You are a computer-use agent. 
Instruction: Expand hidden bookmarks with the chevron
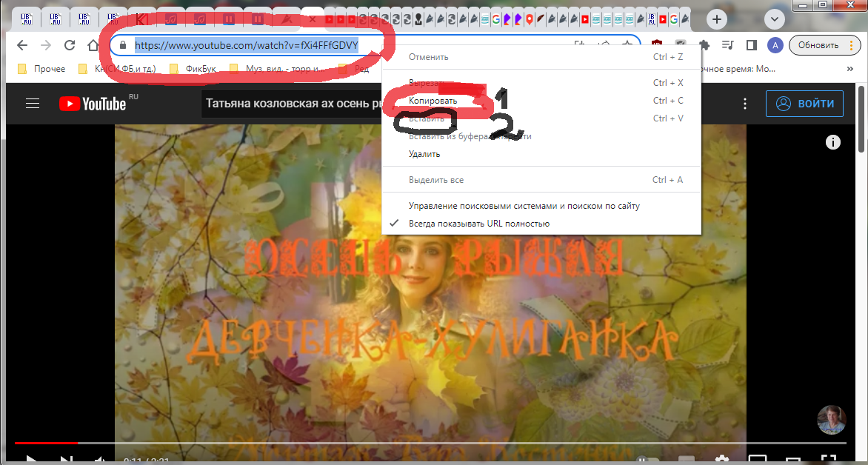click(850, 69)
